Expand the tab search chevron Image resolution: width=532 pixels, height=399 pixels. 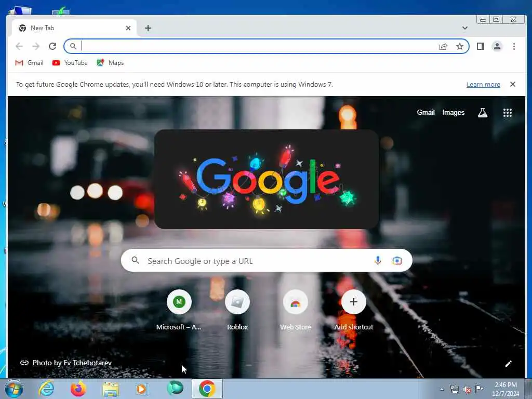465,28
